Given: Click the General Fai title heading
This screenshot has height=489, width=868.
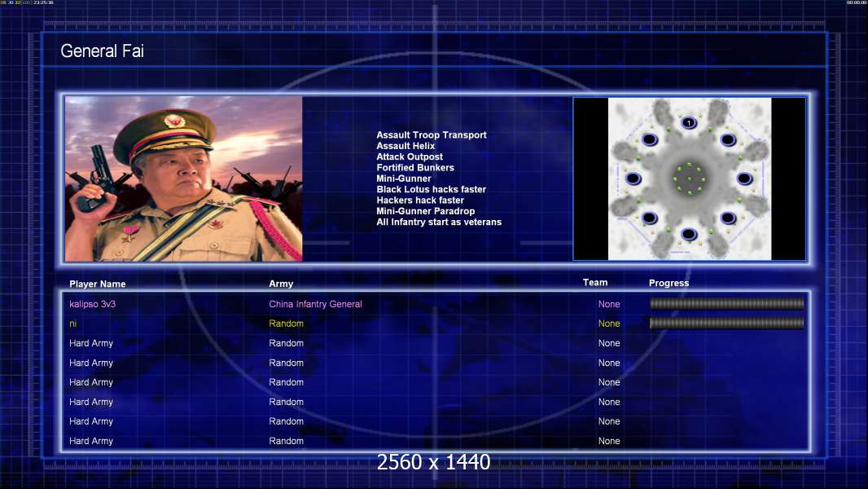Looking at the screenshot, I should tap(103, 51).
